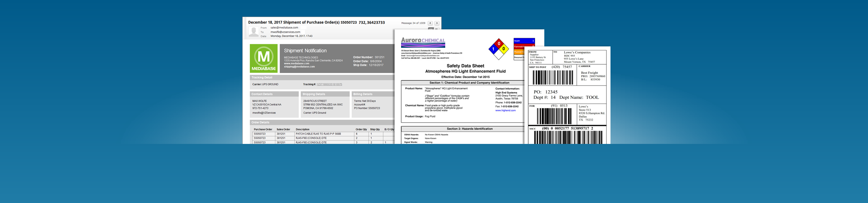Click the green Mediabase M logo

[x=264, y=58]
